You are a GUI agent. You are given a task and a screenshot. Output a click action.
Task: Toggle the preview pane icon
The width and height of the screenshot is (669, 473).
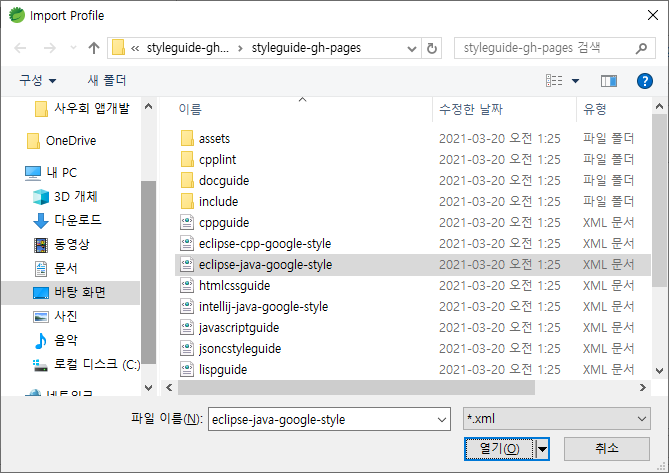pyautogui.click(x=609, y=81)
